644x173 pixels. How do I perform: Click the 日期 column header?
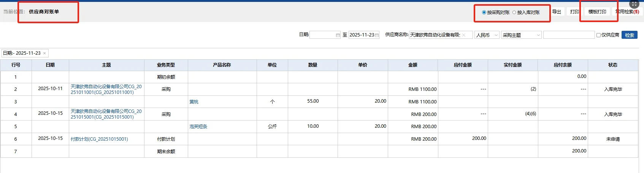(50, 65)
